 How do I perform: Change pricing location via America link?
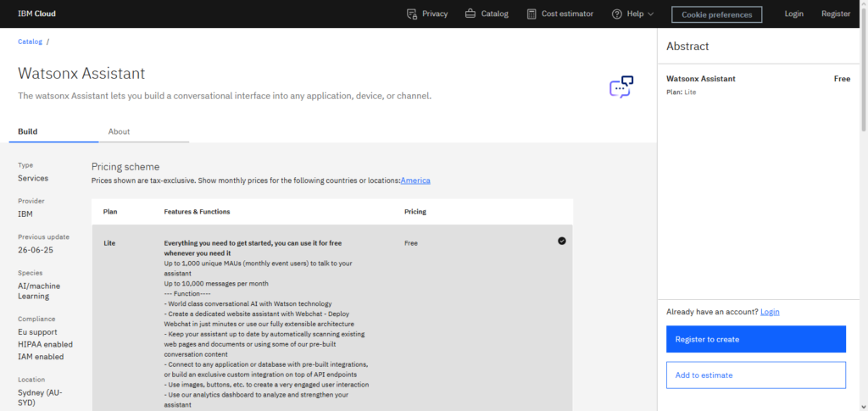[x=415, y=181]
